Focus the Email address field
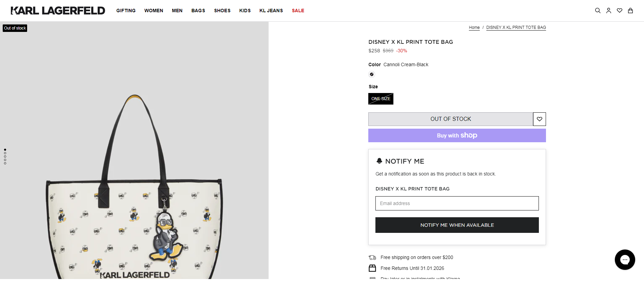Image resolution: width=644 pixels, height=296 pixels. [x=457, y=203]
